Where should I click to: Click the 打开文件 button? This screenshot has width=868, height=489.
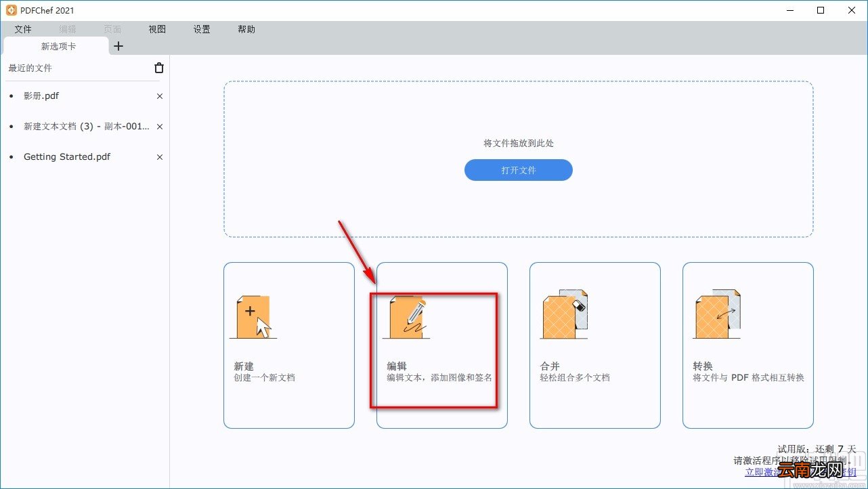(x=519, y=170)
